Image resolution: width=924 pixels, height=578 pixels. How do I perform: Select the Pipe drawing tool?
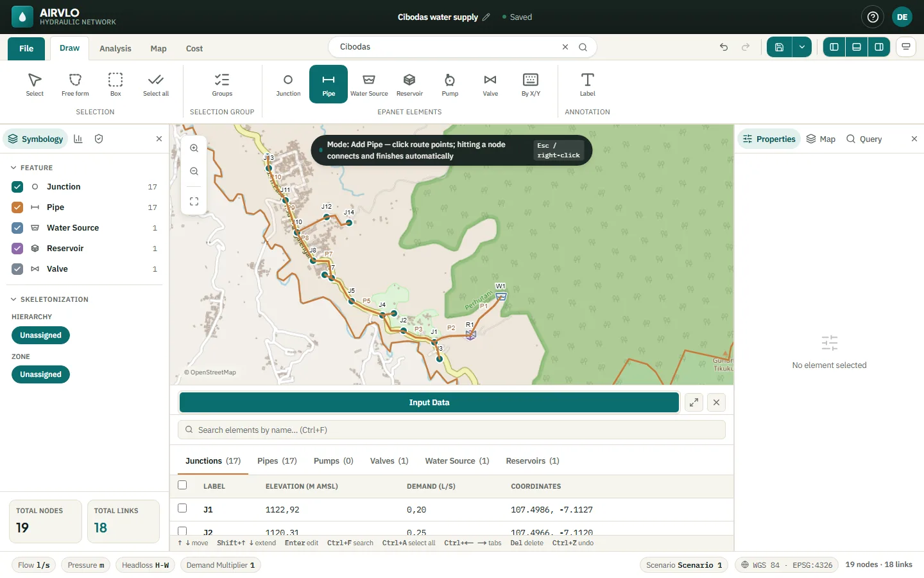[329, 84]
